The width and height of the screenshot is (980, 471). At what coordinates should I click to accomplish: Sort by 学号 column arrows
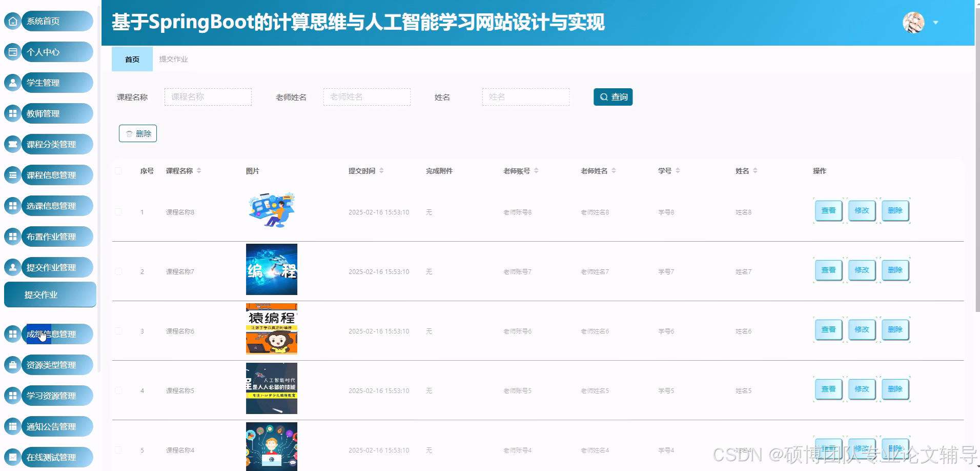(x=678, y=171)
